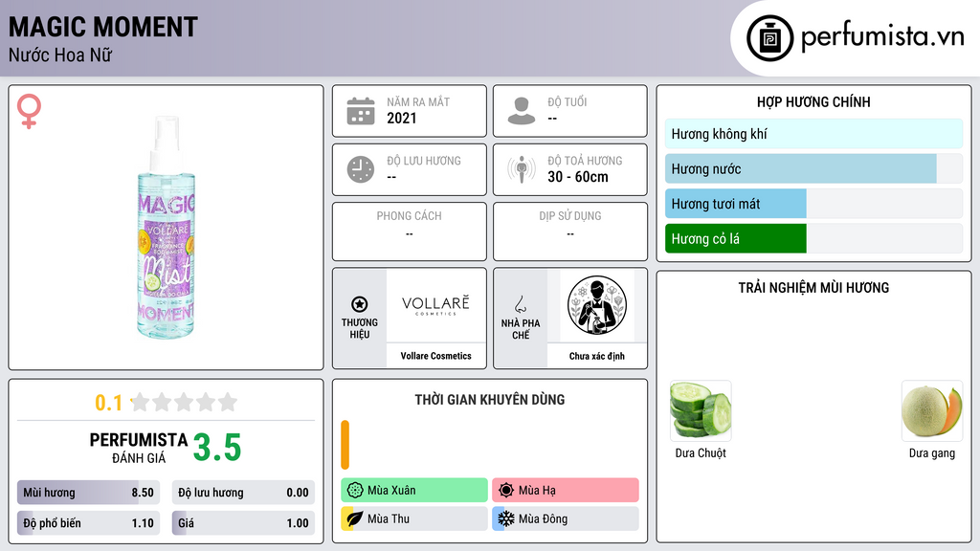980x551 pixels.
Task: Select the Hương nước accord bar
Action: [x=813, y=168]
